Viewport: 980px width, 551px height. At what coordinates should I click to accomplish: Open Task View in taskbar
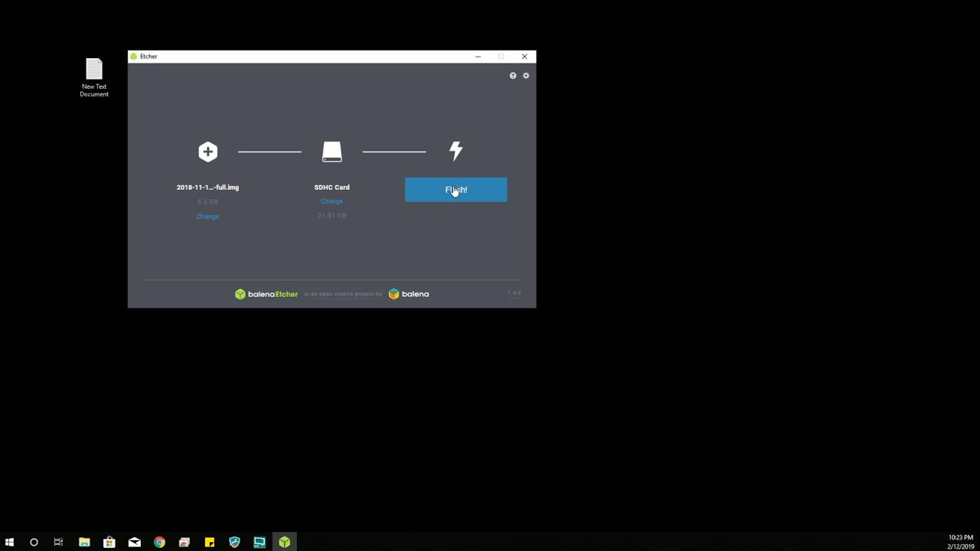pyautogui.click(x=58, y=542)
